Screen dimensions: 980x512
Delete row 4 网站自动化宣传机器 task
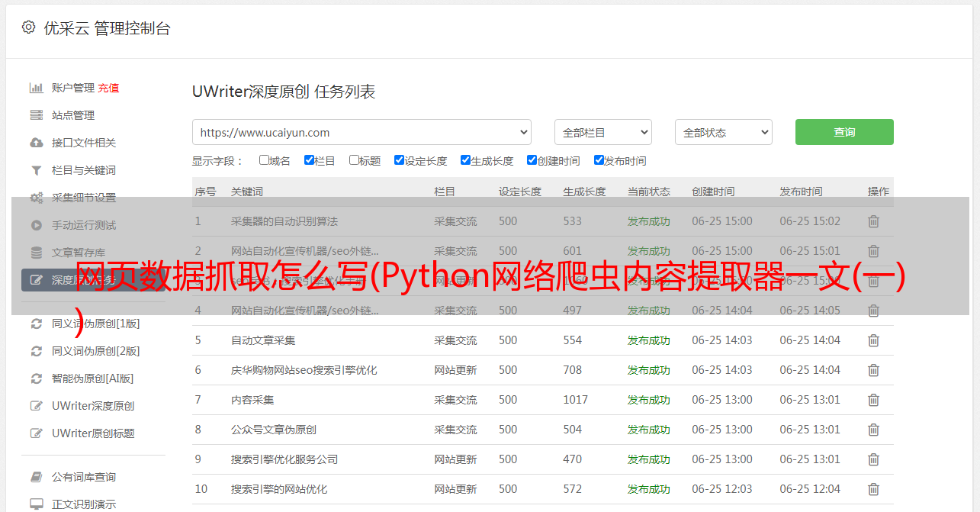(x=874, y=311)
